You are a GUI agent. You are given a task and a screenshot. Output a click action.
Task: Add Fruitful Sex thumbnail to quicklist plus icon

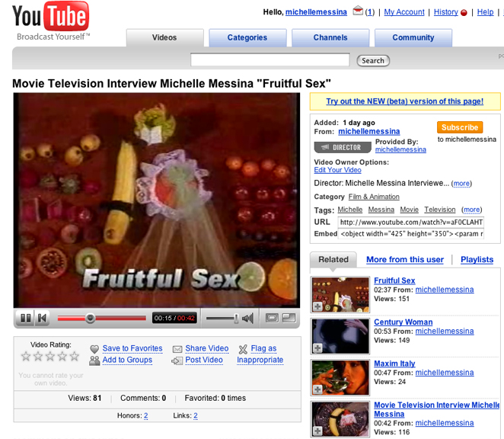point(317,306)
